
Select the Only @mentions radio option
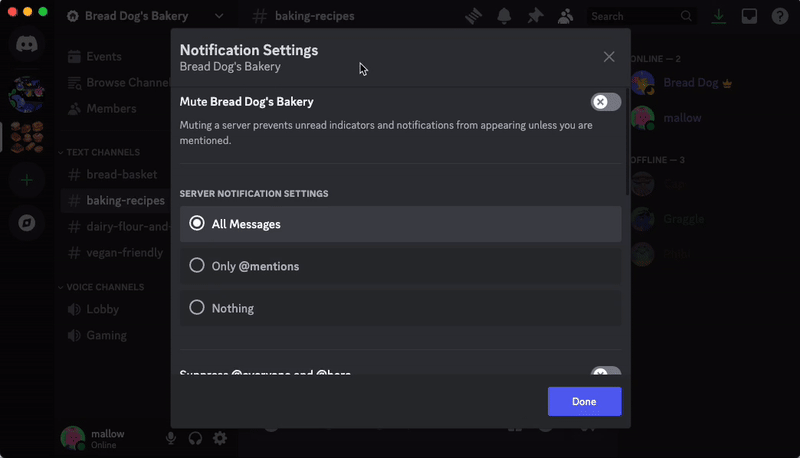pos(401,266)
